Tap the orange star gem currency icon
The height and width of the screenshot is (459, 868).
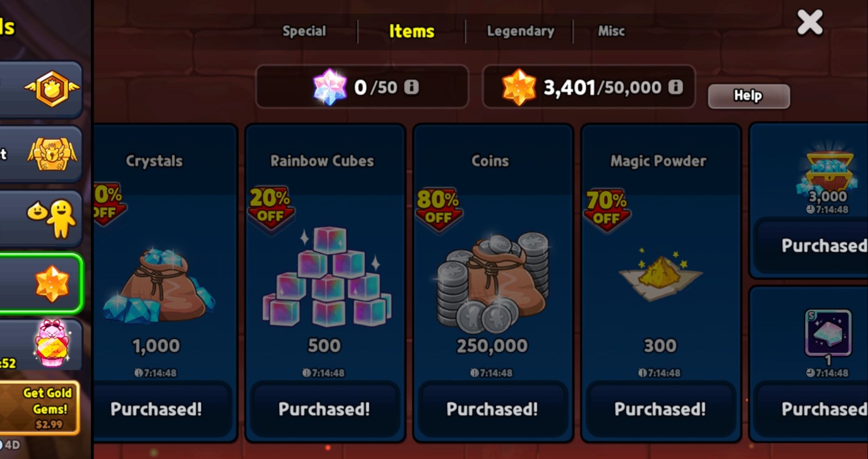519,87
